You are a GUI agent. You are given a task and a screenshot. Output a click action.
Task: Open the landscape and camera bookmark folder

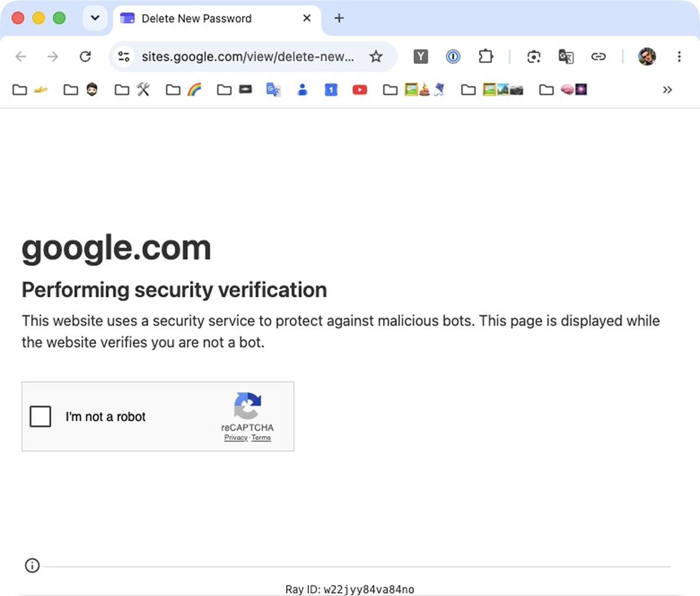pos(492,90)
